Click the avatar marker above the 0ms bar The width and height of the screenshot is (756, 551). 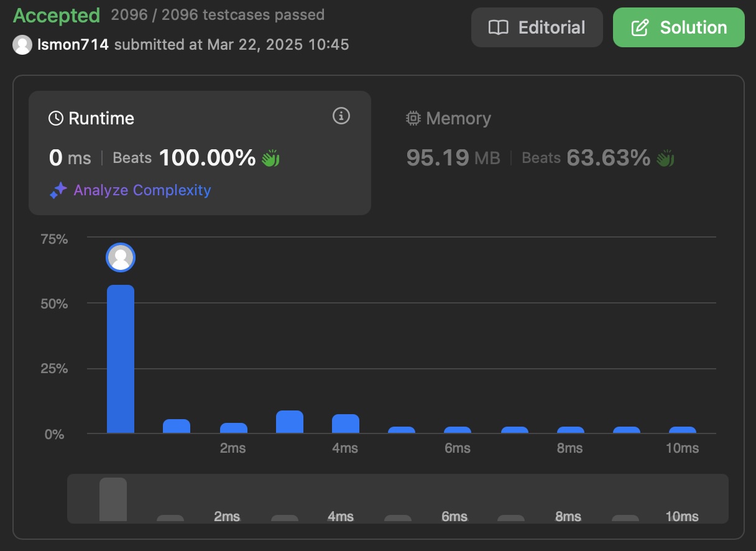click(x=121, y=257)
